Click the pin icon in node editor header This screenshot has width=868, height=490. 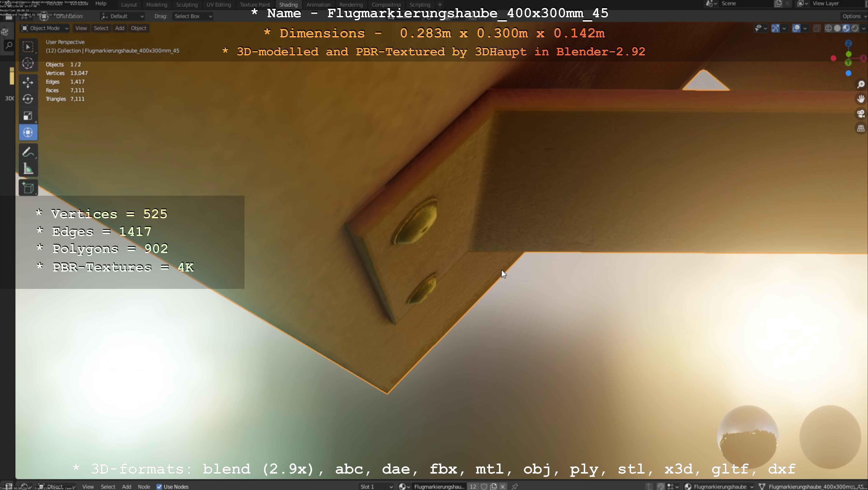click(514, 486)
